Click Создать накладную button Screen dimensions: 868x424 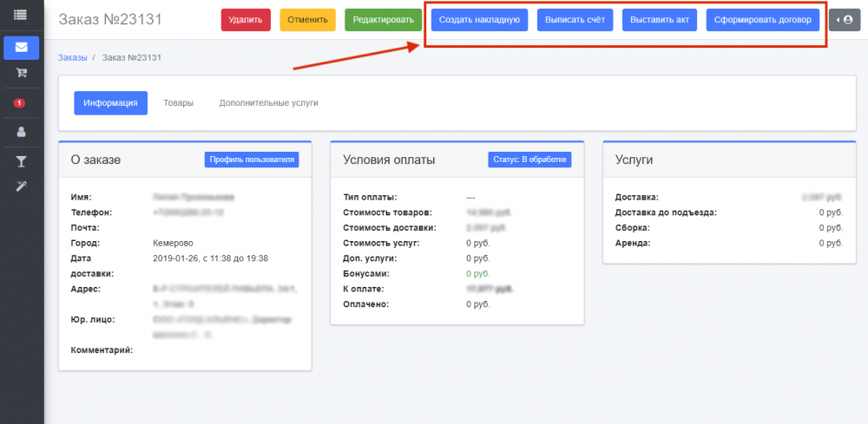479,20
